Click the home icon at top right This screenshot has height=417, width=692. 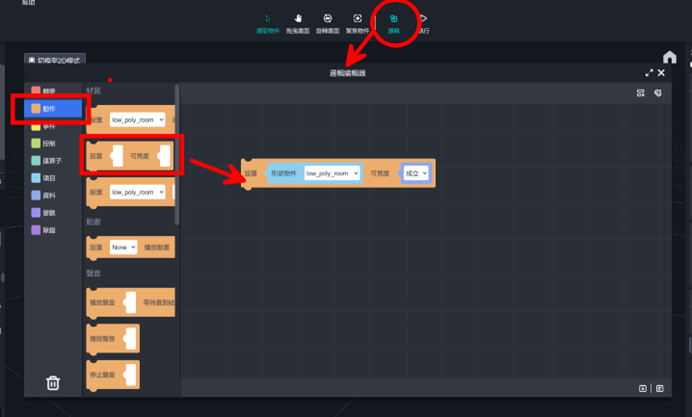tap(670, 57)
